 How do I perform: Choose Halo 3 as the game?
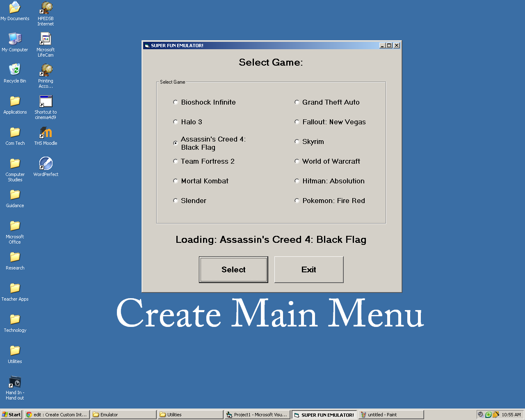click(176, 122)
